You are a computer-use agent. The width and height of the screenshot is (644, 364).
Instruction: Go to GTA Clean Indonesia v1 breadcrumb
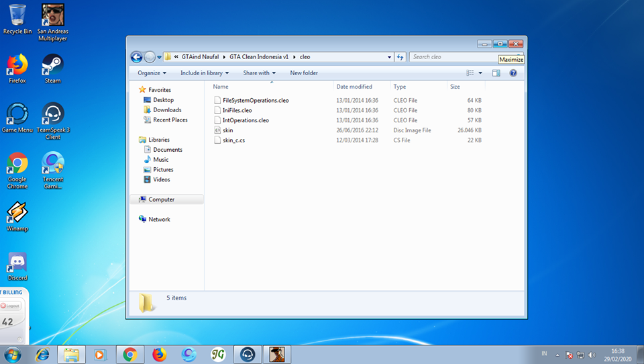click(259, 57)
